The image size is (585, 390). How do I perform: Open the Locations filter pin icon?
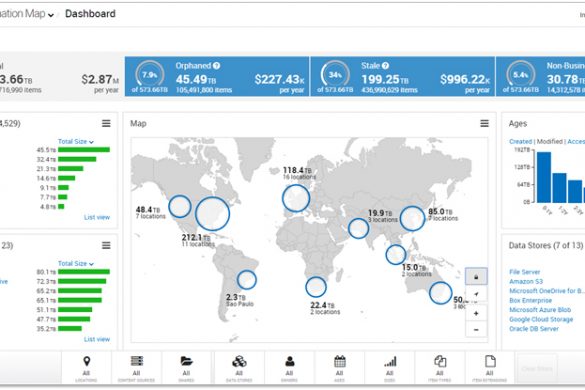coord(87,361)
